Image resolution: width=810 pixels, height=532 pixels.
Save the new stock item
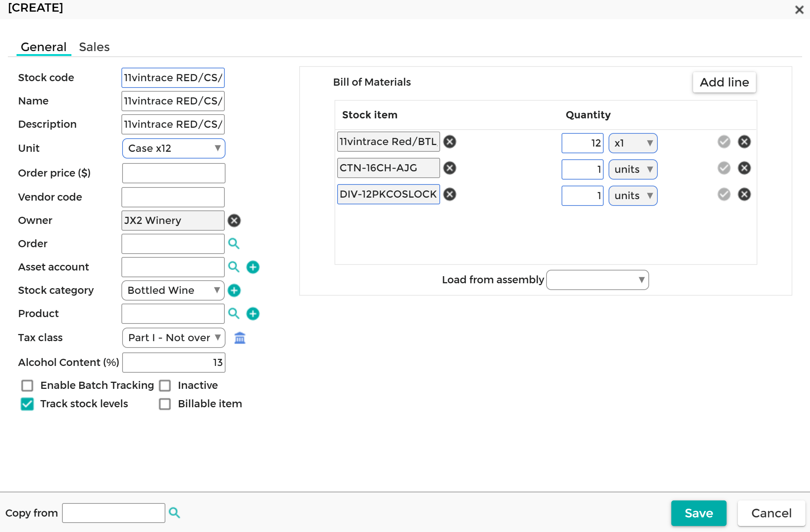699,513
